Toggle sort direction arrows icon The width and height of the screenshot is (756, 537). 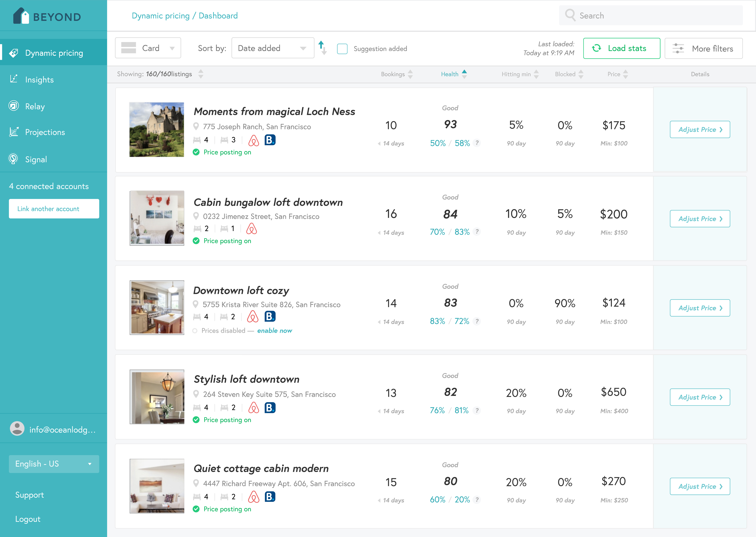(x=322, y=48)
